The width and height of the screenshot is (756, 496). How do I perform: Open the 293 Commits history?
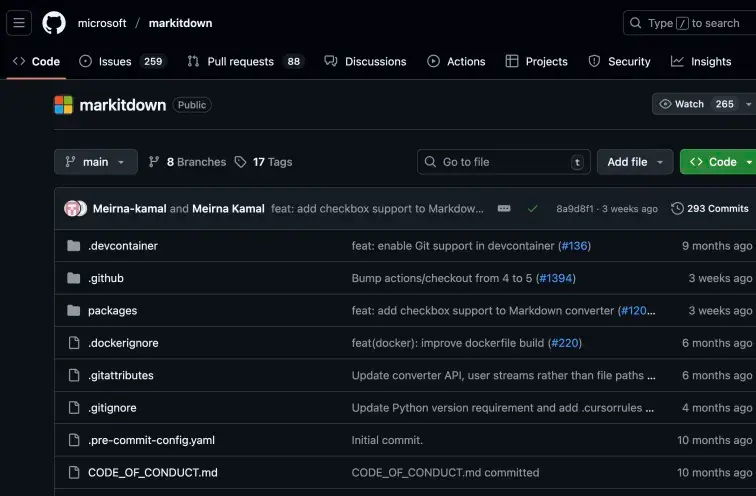pos(710,209)
